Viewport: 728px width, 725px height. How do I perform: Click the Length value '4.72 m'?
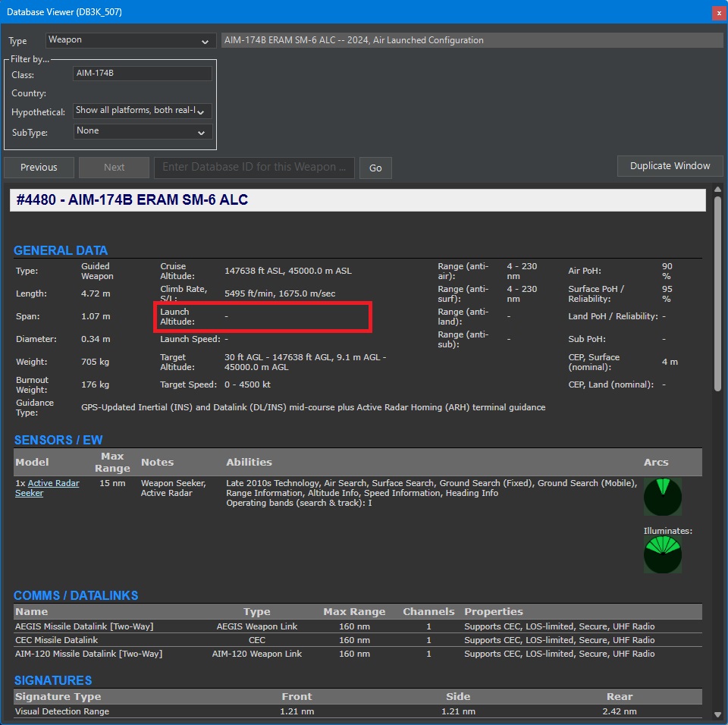[x=96, y=293]
